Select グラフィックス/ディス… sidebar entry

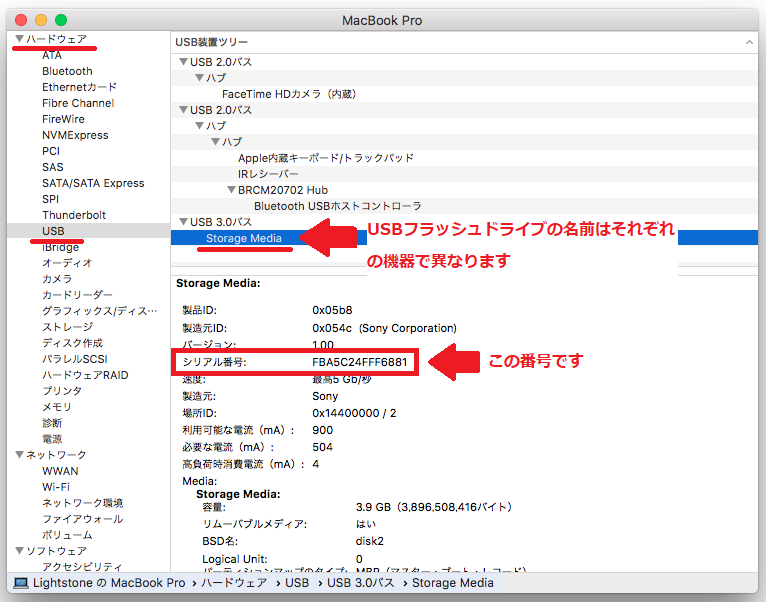[x=100, y=311]
